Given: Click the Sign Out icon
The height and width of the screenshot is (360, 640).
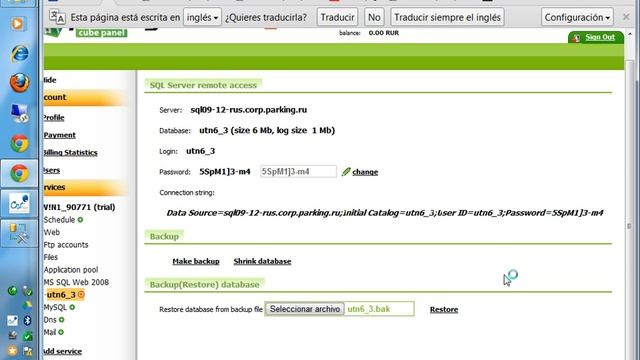Looking at the screenshot, I should (576, 38).
